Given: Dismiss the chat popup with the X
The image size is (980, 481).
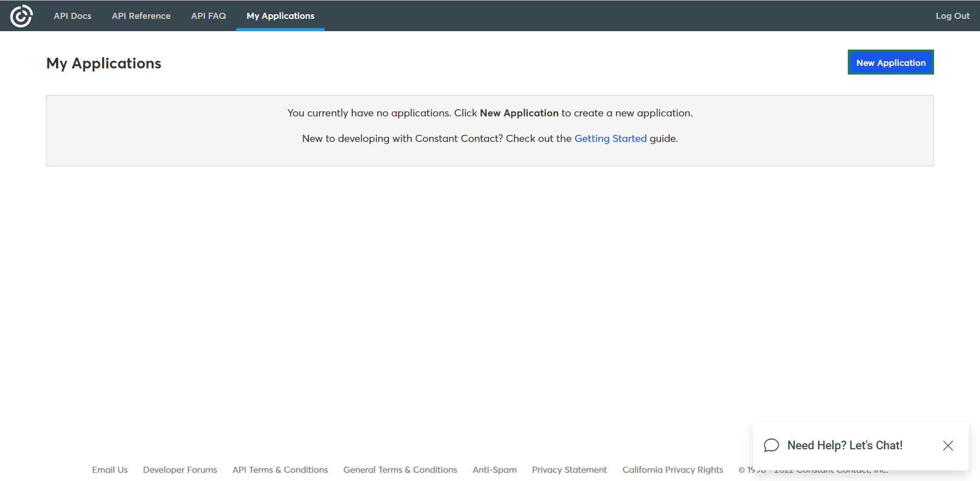Looking at the screenshot, I should tap(948, 445).
